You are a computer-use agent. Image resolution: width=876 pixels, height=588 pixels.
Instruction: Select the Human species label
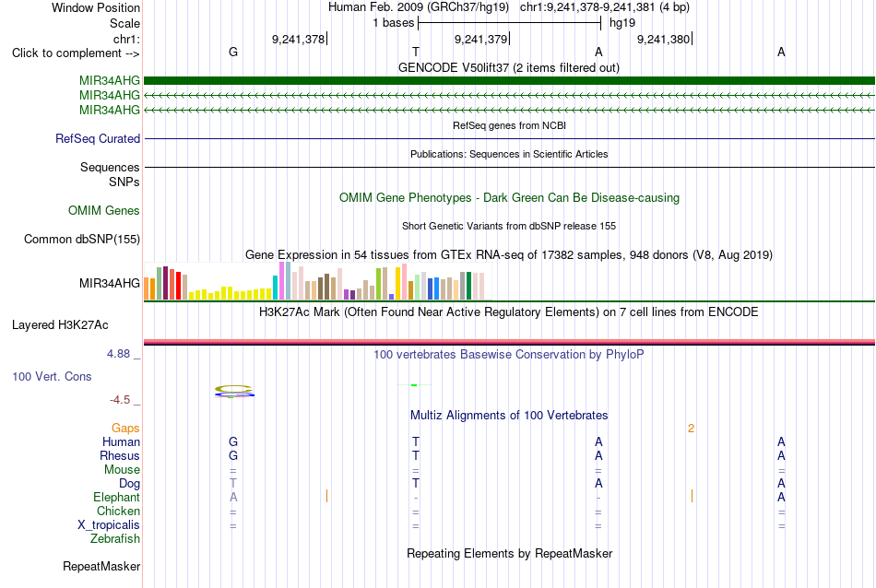click(121, 441)
